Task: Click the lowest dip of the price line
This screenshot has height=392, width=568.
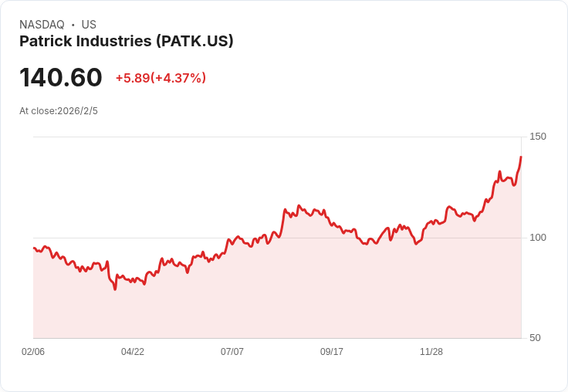Action: coord(115,289)
